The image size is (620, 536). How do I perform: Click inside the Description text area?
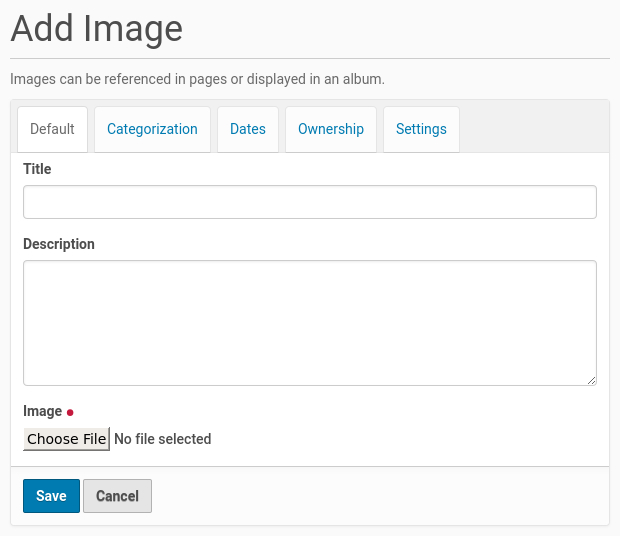(309, 322)
